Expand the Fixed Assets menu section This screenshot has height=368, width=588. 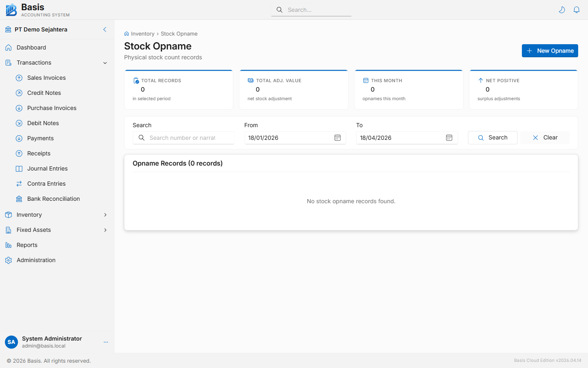coord(105,230)
